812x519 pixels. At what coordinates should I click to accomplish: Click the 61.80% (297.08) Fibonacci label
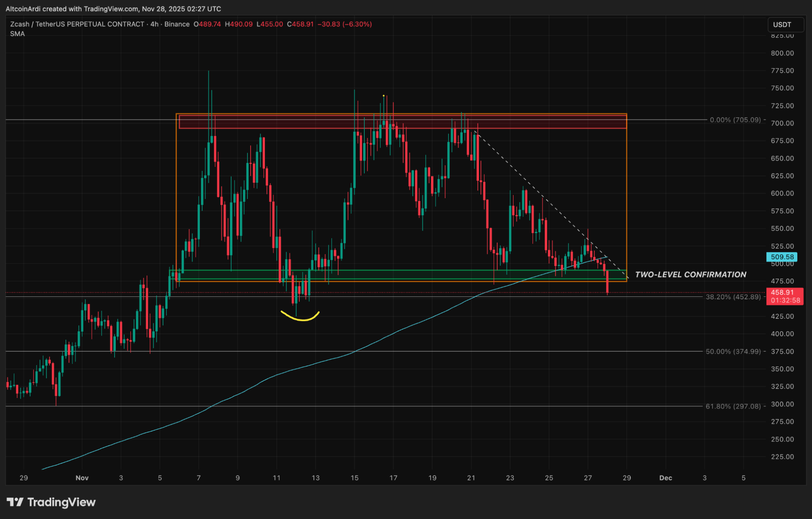tap(733, 406)
